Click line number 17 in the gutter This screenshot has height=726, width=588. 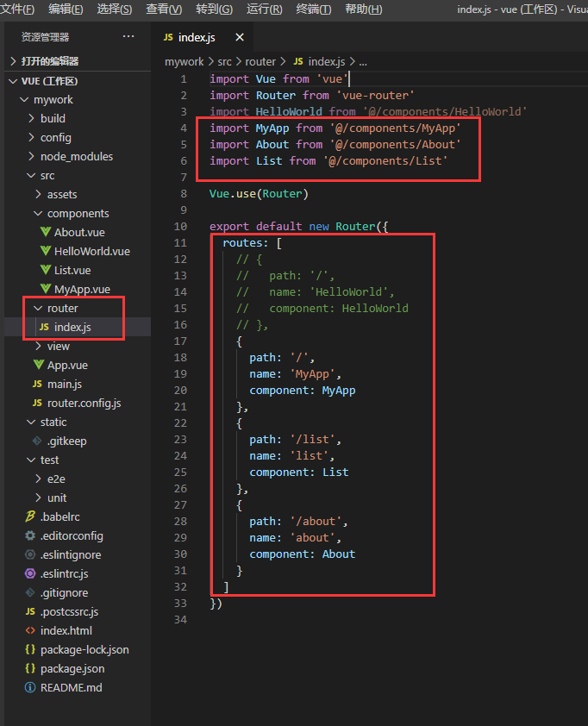[180, 341]
